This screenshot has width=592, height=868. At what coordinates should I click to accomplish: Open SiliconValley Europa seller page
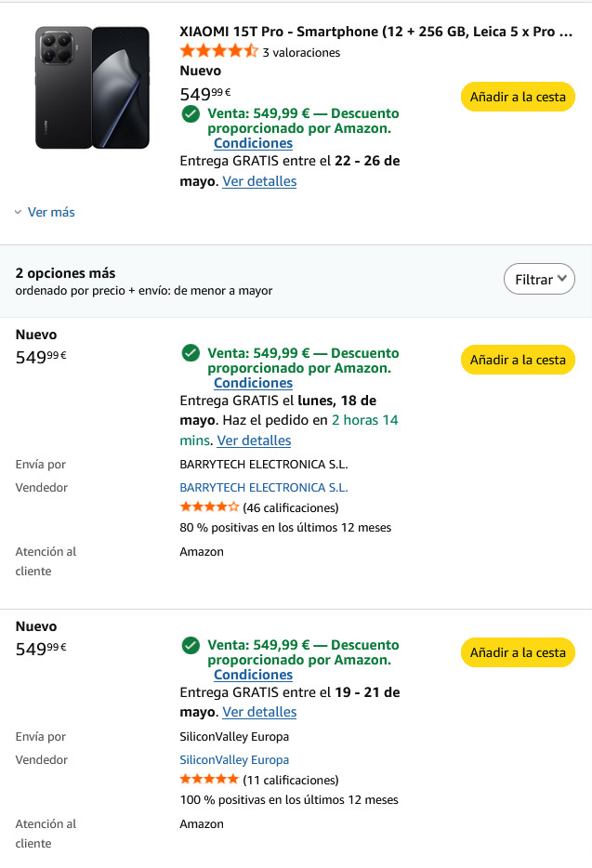click(x=234, y=760)
